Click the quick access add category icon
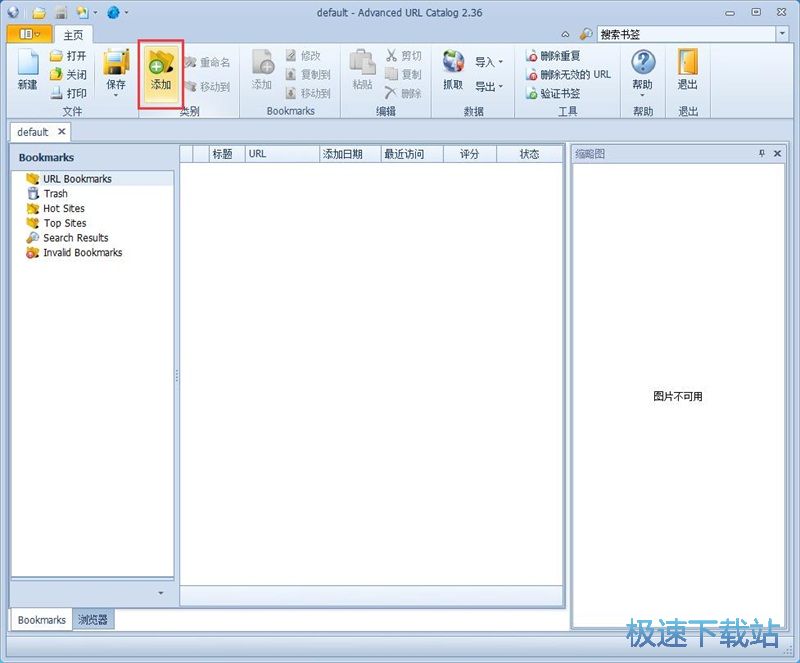This screenshot has height=663, width=800. pos(82,12)
